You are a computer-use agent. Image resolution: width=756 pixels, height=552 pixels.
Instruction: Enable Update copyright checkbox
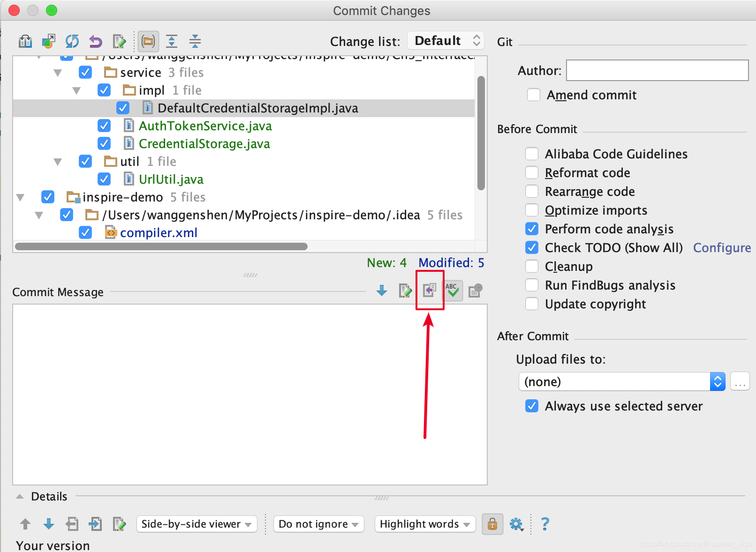pyautogui.click(x=532, y=304)
